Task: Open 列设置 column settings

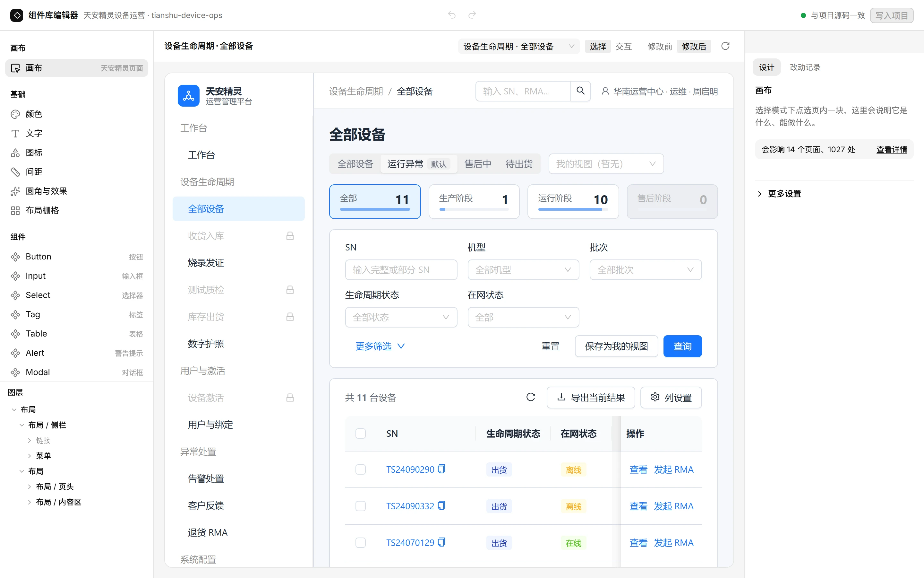Action: (x=671, y=398)
